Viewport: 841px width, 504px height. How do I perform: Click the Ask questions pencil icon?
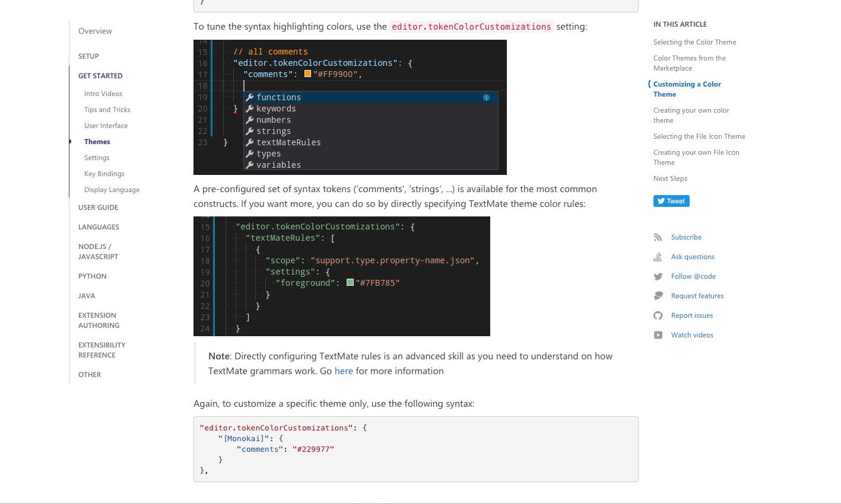click(658, 256)
